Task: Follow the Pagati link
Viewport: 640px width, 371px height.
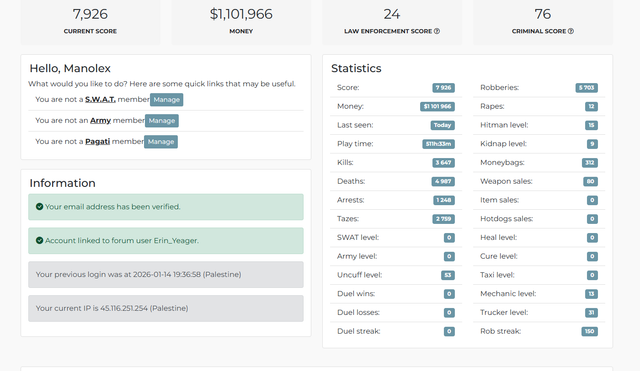Action: tap(98, 141)
